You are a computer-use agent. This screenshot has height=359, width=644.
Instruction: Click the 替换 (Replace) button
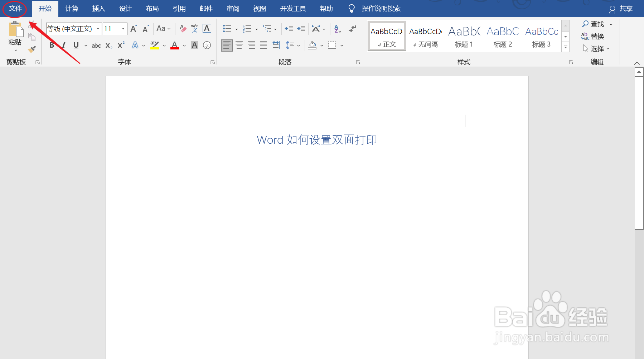tap(596, 36)
